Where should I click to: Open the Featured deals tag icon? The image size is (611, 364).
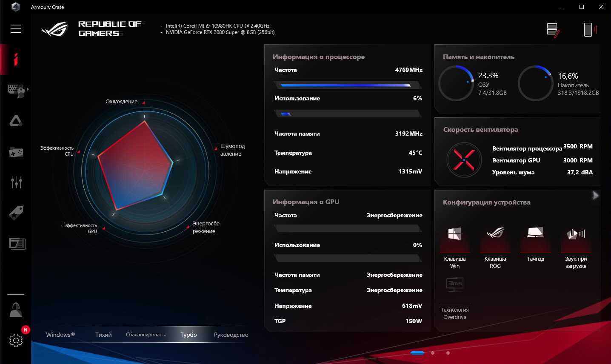click(16, 213)
